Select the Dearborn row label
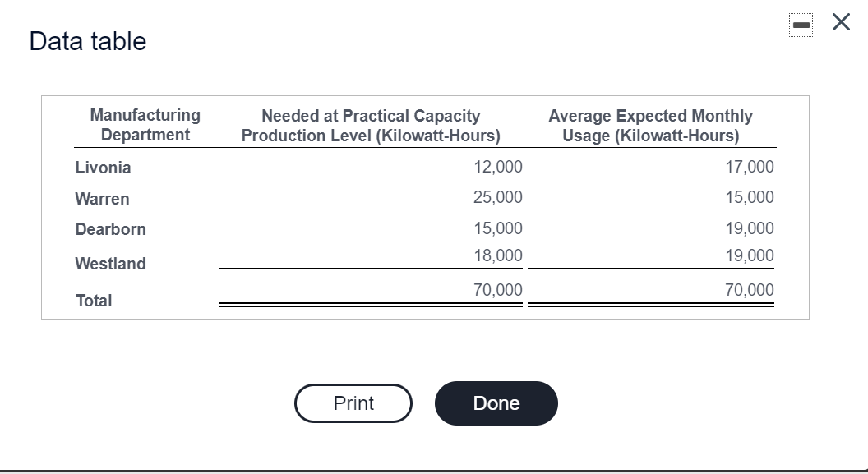The height and width of the screenshot is (474, 868). (x=110, y=229)
